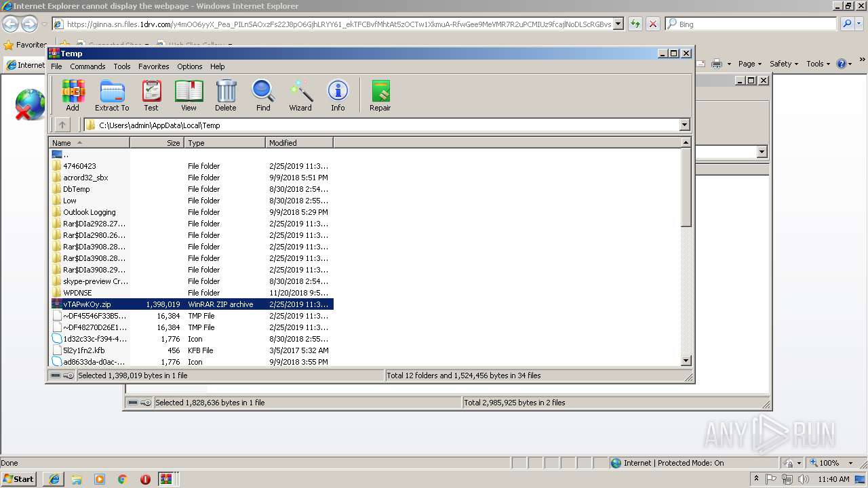Sort file list by Name column
Screen dimensions: 868x488
point(89,143)
